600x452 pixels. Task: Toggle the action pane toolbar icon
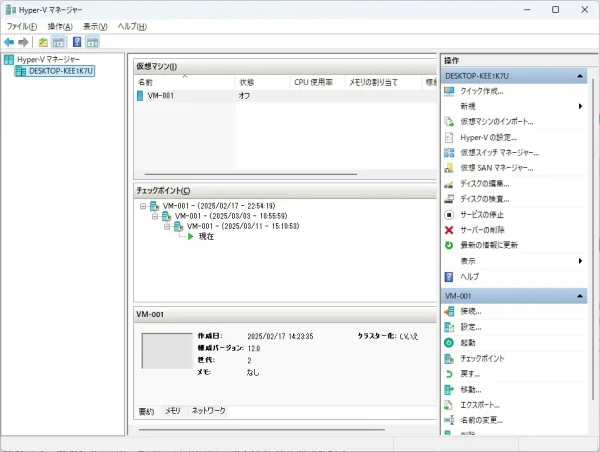[x=92, y=42]
